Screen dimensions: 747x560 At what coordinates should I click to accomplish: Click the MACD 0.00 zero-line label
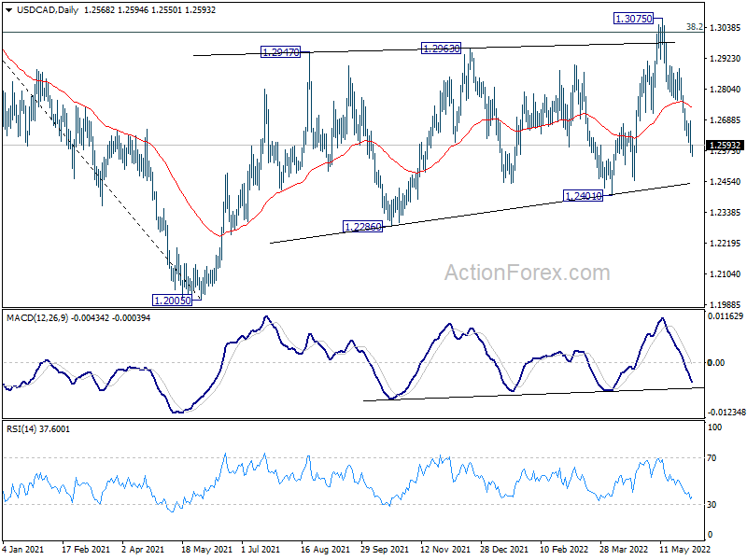(716, 363)
